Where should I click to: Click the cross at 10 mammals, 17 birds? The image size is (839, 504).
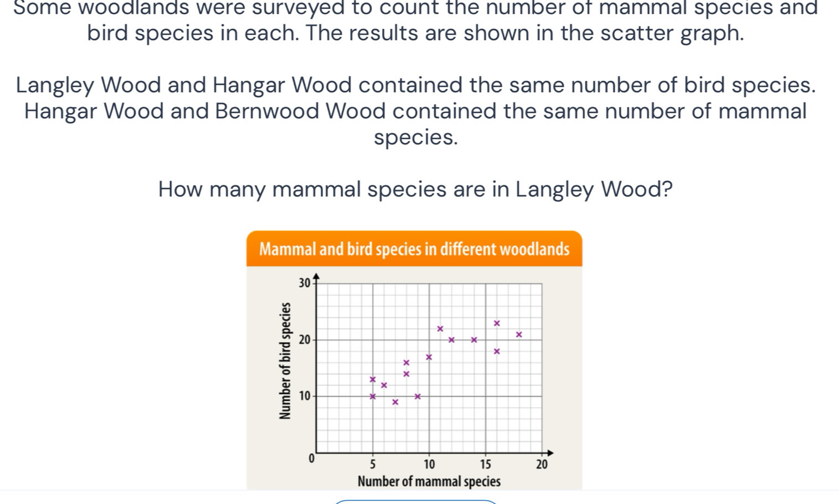coord(429,357)
